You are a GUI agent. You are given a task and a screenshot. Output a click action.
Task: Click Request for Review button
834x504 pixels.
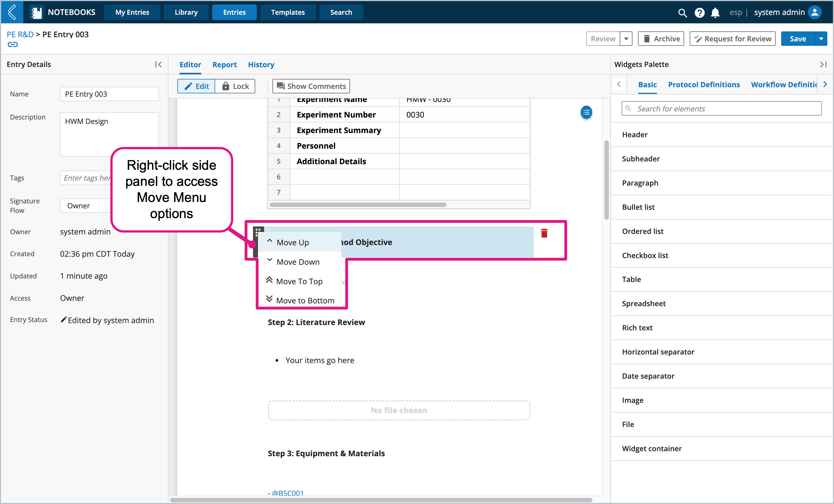[x=733, y=39]
